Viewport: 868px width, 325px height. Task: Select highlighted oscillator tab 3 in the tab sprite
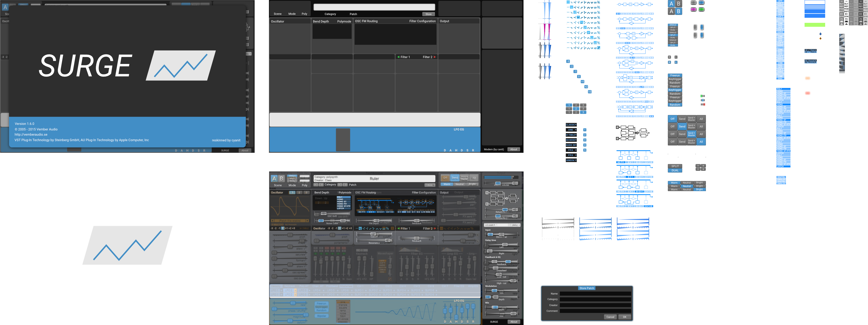point(583,112)
